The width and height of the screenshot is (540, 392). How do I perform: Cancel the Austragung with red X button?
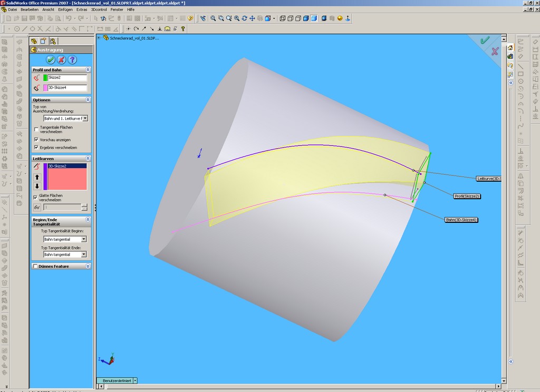[62, 60]
